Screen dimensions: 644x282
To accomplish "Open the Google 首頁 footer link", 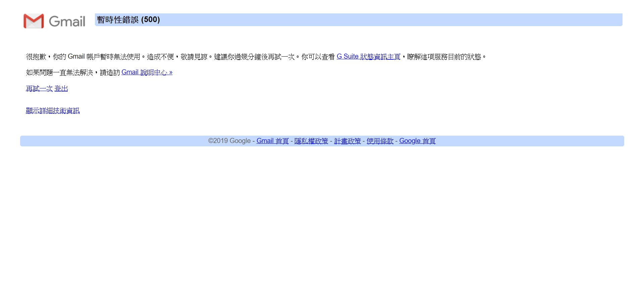I will [417, 141].
